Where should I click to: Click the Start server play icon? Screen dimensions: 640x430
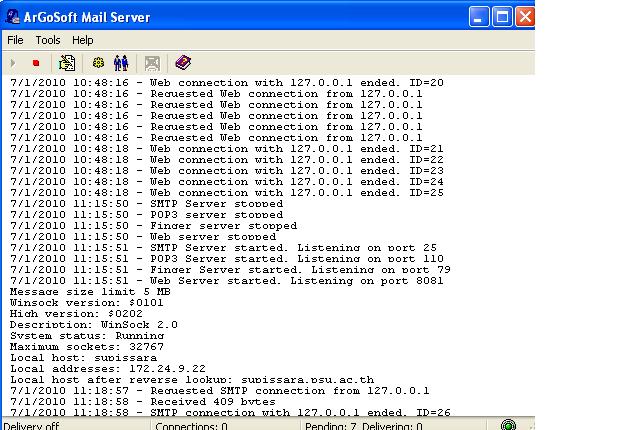click(x=13, y=63)
